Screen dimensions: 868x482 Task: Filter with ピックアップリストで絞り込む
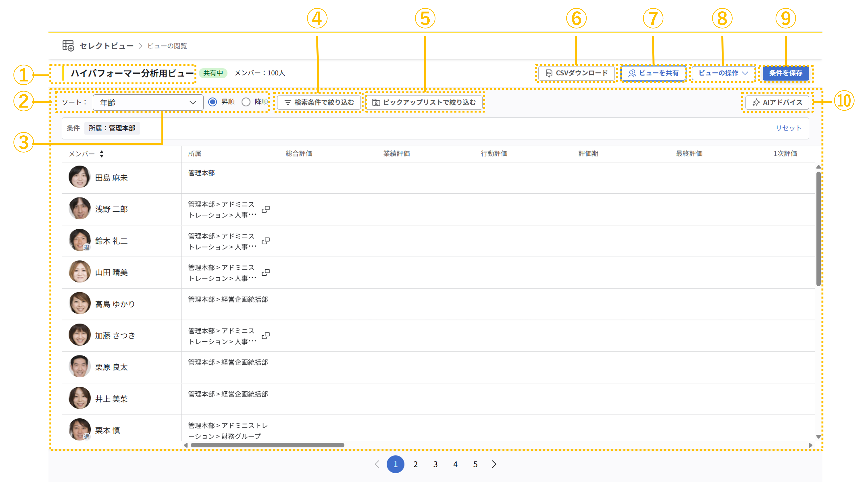[424, 102]
